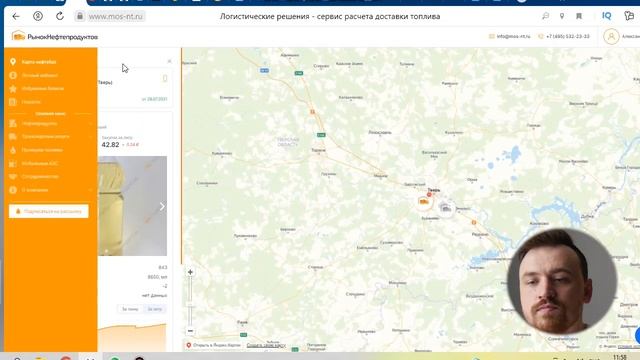Open Избранные АЗС sidebar item
Image resolution: width=640 pixels, height=360 pixels.
click(x=40, y=164)
